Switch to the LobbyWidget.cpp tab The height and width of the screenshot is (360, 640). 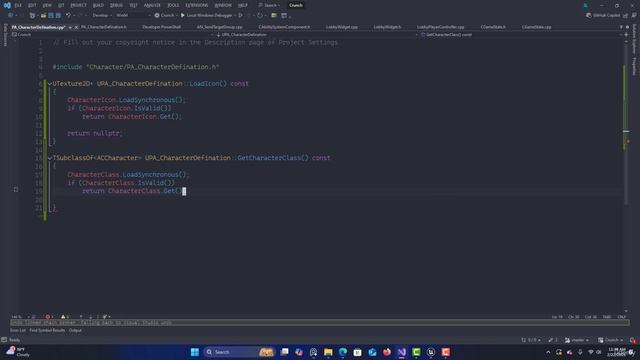tap(342, 27)
